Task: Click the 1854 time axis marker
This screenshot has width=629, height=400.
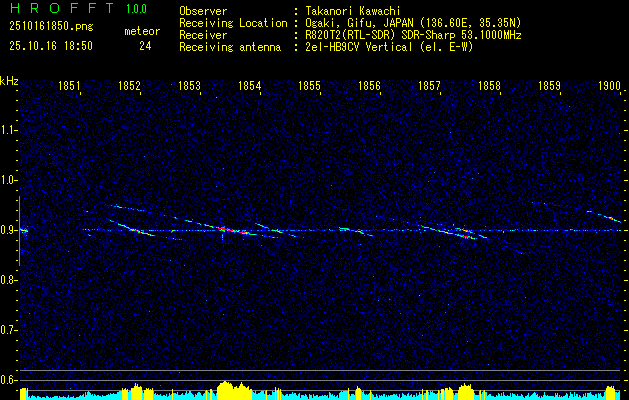Action: [x=250, y=85]
